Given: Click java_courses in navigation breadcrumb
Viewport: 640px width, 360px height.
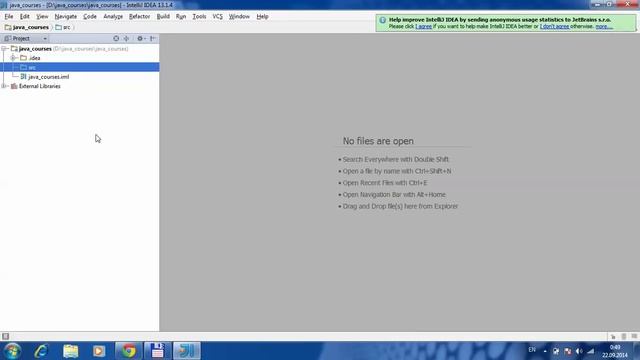Looking at the screenshot, I should [x=27, y=27].
